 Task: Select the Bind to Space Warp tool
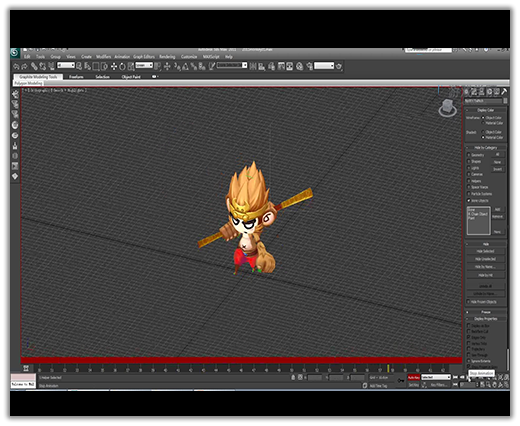[x=51, y=66]
